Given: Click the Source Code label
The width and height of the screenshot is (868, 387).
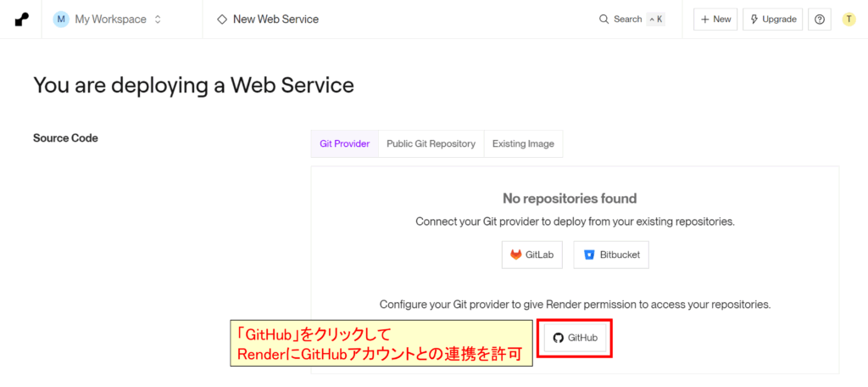Looking at the screenshot, I should [65, 138].
